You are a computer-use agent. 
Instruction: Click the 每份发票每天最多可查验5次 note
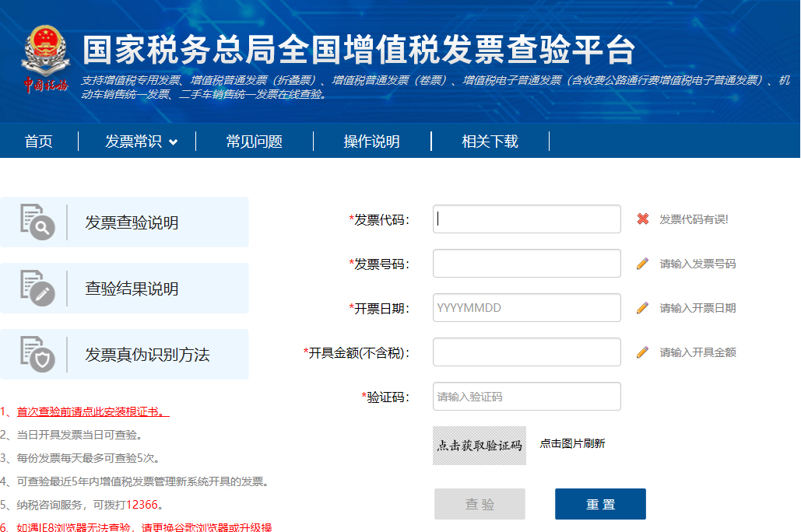(88, 458)
